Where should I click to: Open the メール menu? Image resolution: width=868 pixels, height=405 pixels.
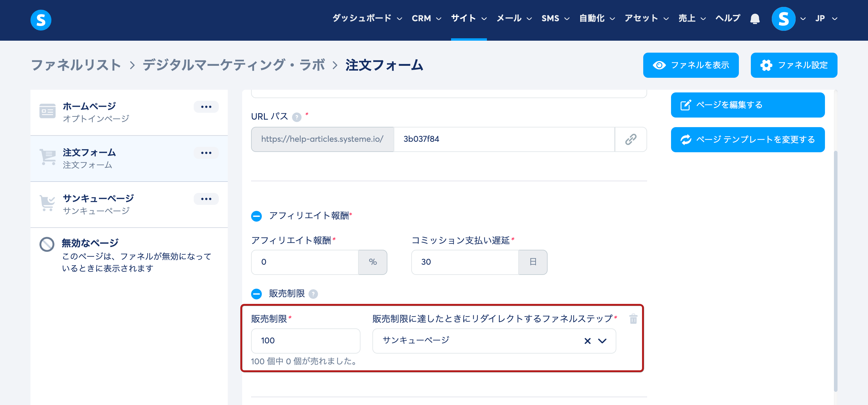[514, 18]
